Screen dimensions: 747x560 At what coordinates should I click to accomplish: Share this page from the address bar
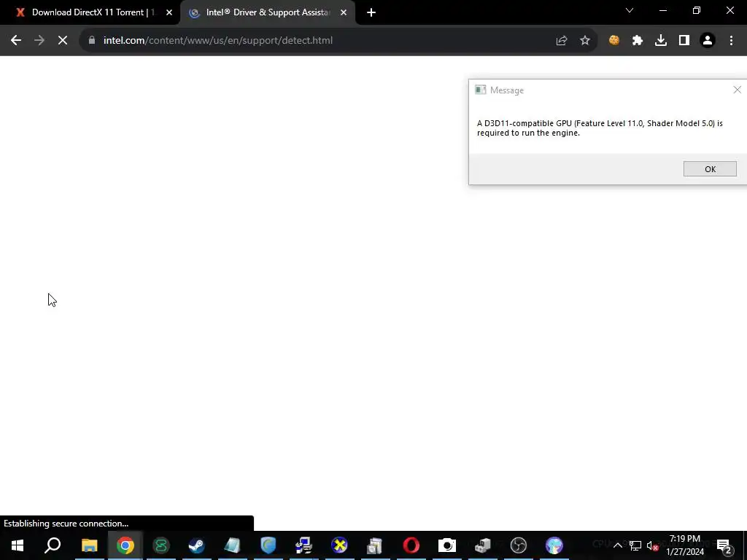(x=562, y=41)
